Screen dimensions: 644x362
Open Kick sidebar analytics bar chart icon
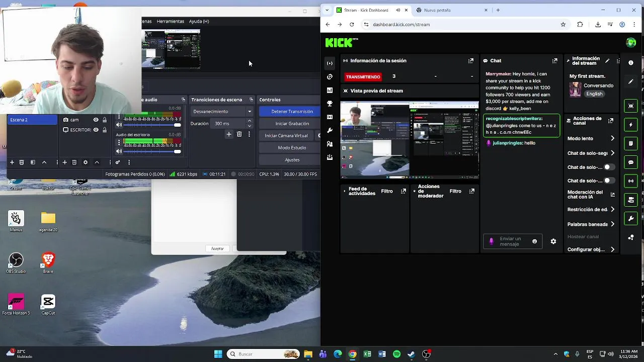[x=330, y=90]
